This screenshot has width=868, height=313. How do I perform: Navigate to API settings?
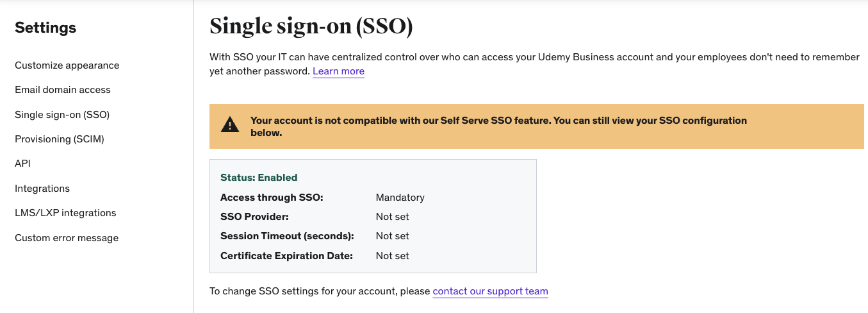[x=22, y=164]
